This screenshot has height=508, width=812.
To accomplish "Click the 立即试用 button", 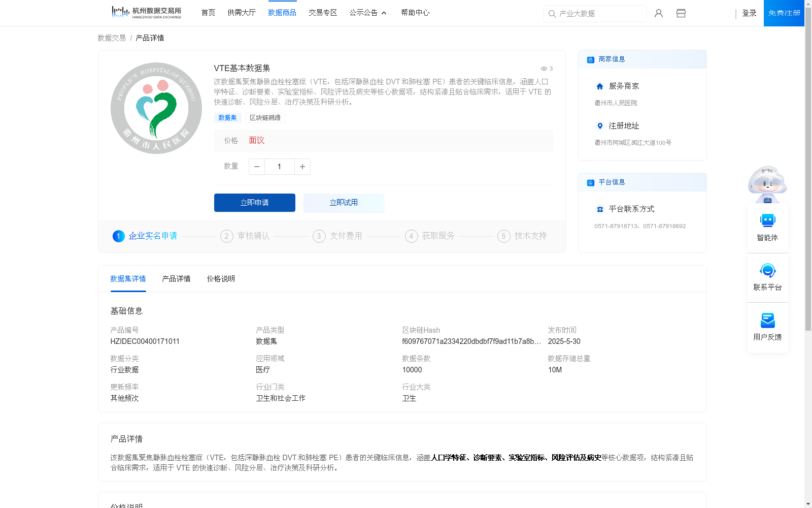I will click(x=344, y=203).
